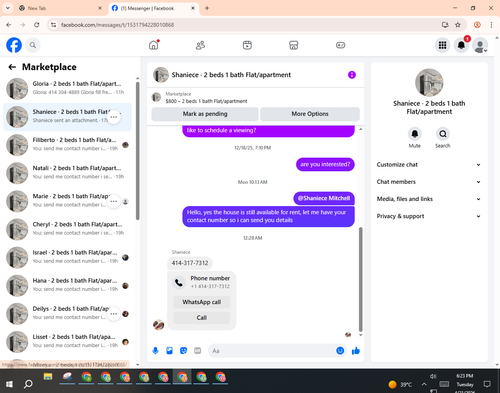Click the Chrome address bar URL
Viewport: 500px width, 393px height.
[117, 25]
